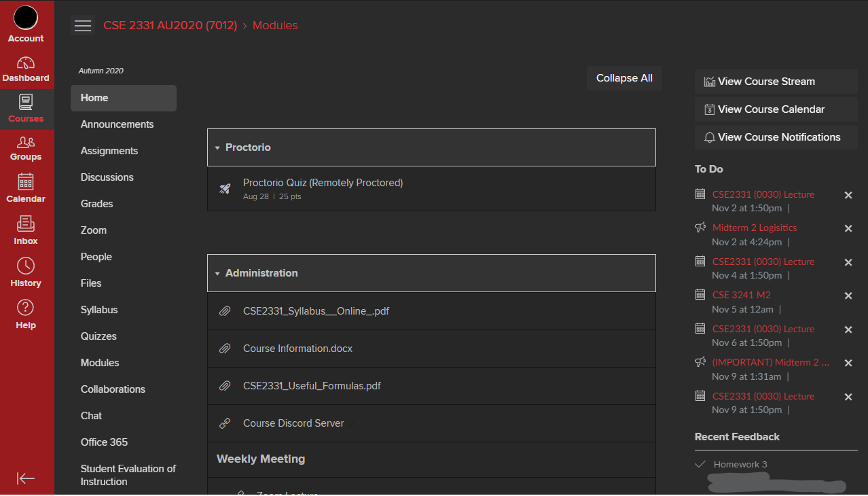Click View Course Calendar button
The image size is (868, 496).
[770, 109]
